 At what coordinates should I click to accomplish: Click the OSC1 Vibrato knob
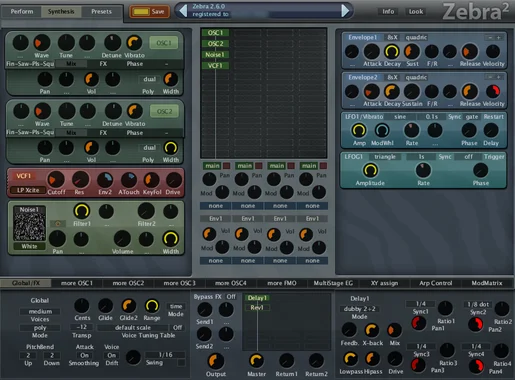pos(134,43)
